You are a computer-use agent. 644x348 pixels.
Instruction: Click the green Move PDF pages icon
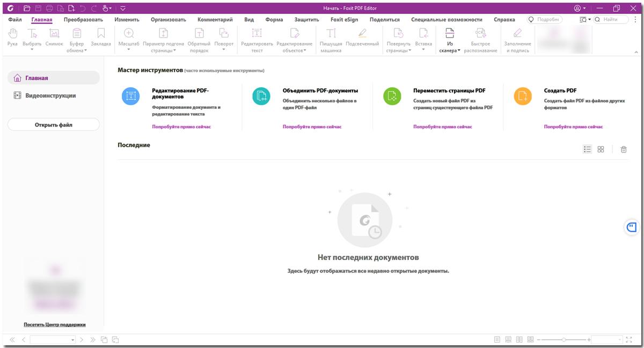pyautogui.click(x=392, y=97)
